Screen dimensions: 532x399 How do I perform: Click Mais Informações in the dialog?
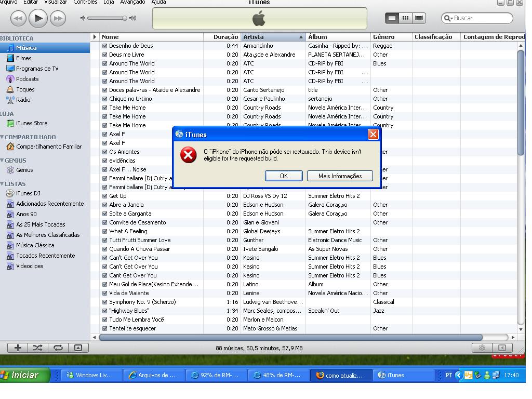click(x=340, y=176)
